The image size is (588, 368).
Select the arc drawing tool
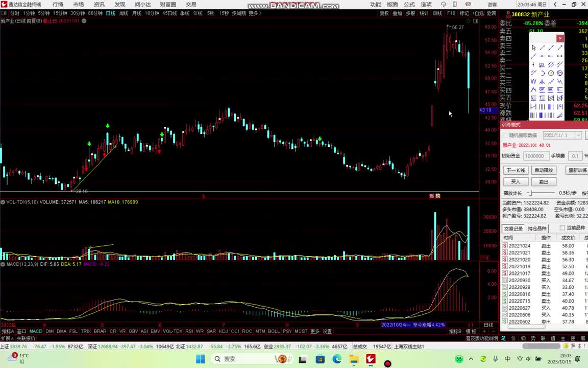(x=542, y=73)
